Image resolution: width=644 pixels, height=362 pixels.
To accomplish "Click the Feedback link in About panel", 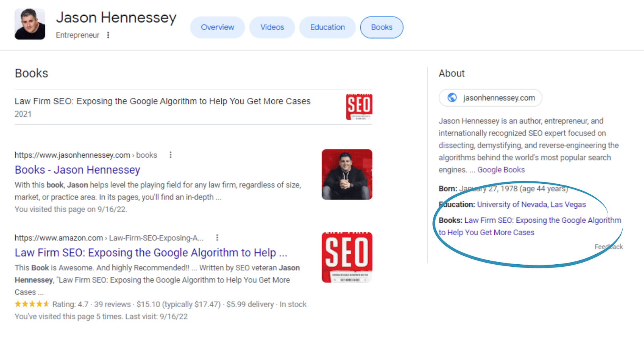I will [609, 247].
